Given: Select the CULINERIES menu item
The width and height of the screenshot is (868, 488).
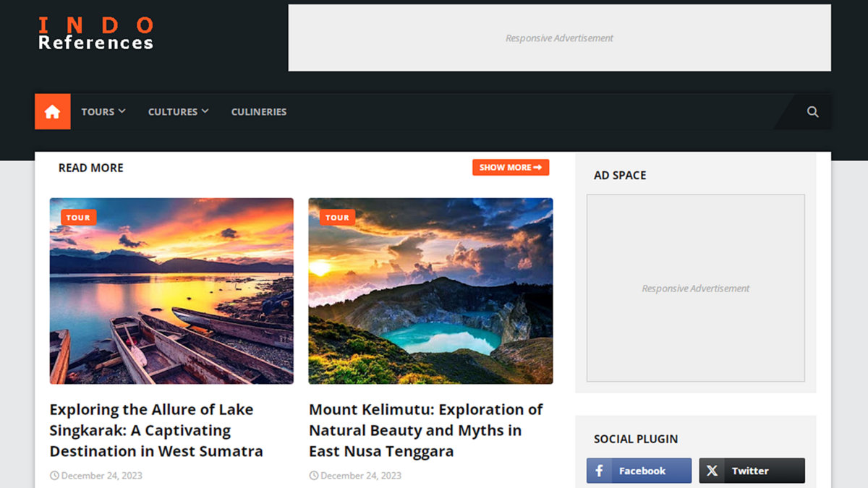Looking at the screenshot, I should pos(258,111).
